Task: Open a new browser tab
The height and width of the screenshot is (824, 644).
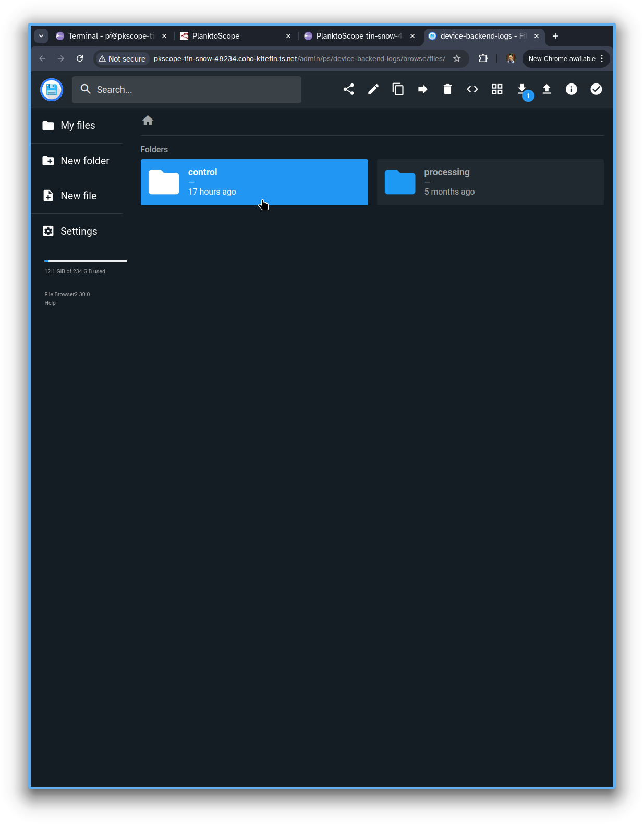Action: [x=555, y=36]
